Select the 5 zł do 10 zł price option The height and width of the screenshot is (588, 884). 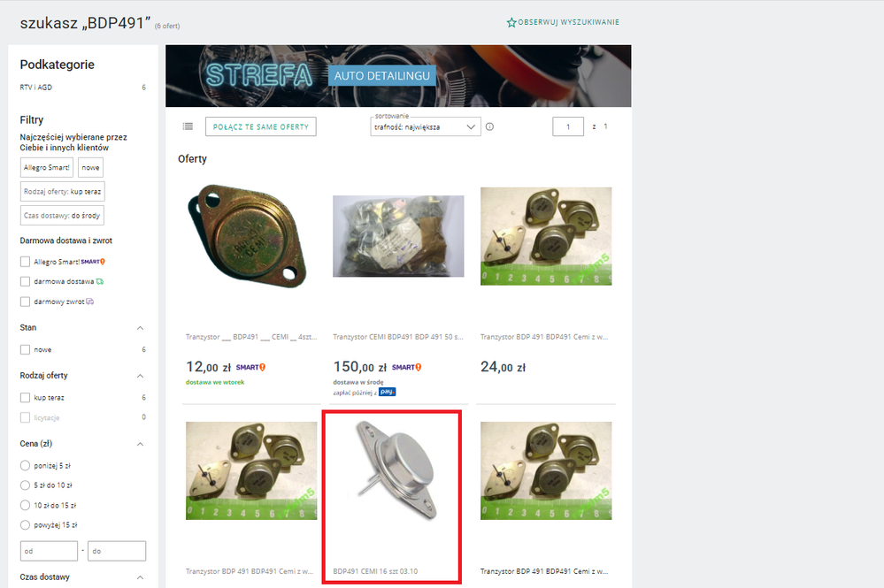click(25, 485)
